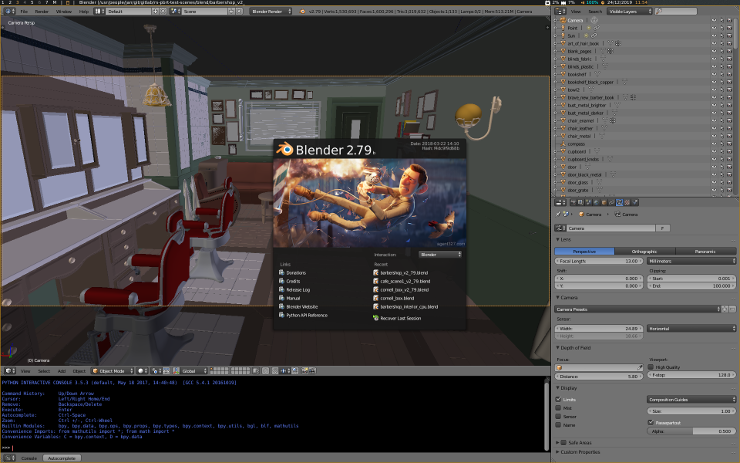
Task: Open the scene properties tab icon
Action: 588,202
